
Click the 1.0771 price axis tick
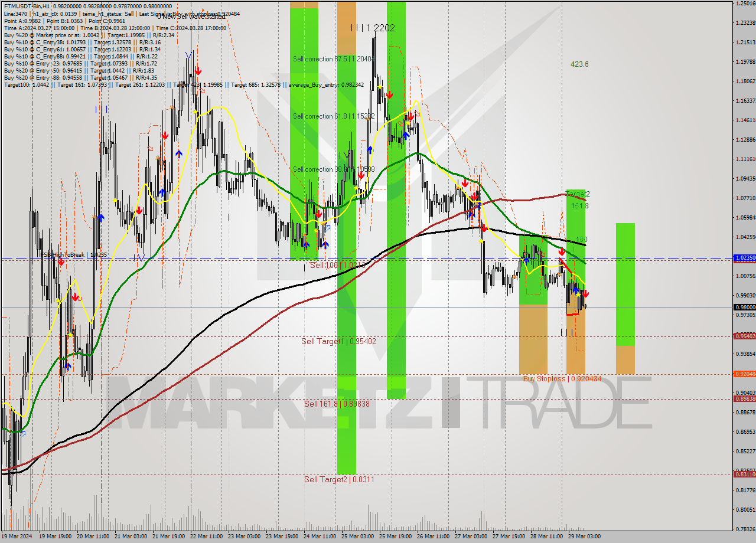(x=745, y=198)
